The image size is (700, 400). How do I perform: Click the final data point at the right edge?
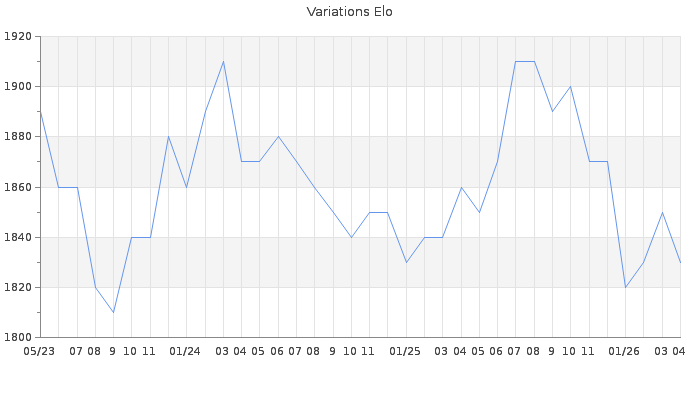(x=680, y=262)
